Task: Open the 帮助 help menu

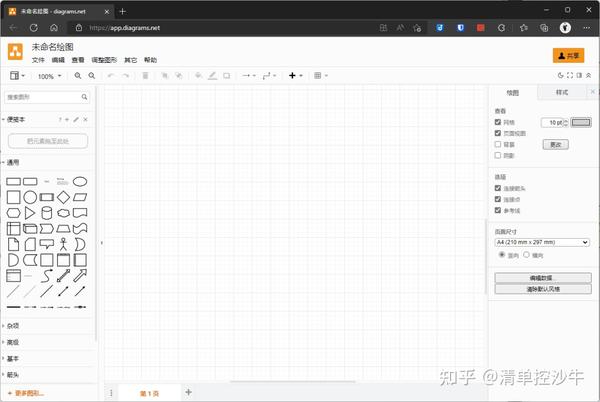Action: (150, 60)
